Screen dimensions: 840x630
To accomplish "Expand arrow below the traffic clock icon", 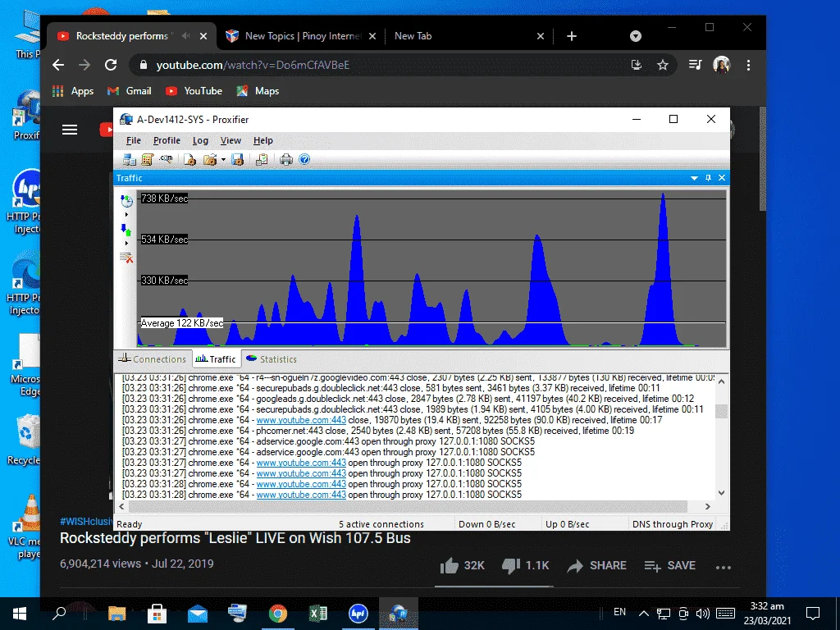I will (127, 214).
